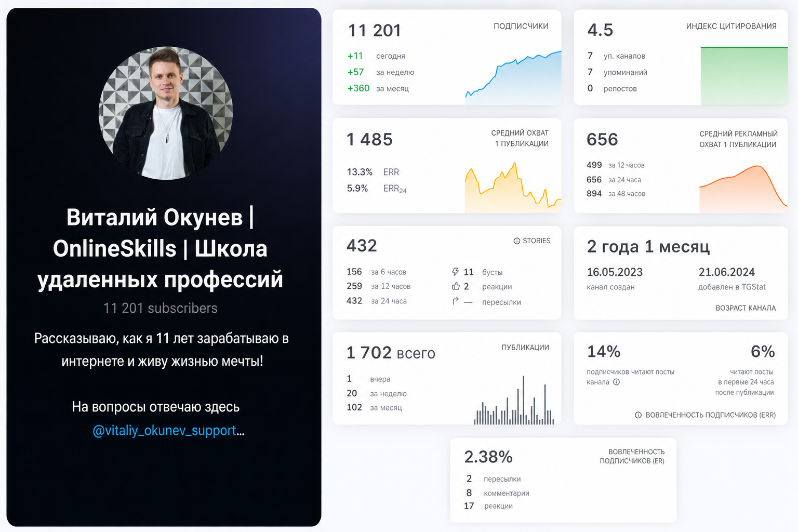Click the STORIES label

[x=536, y=241]
